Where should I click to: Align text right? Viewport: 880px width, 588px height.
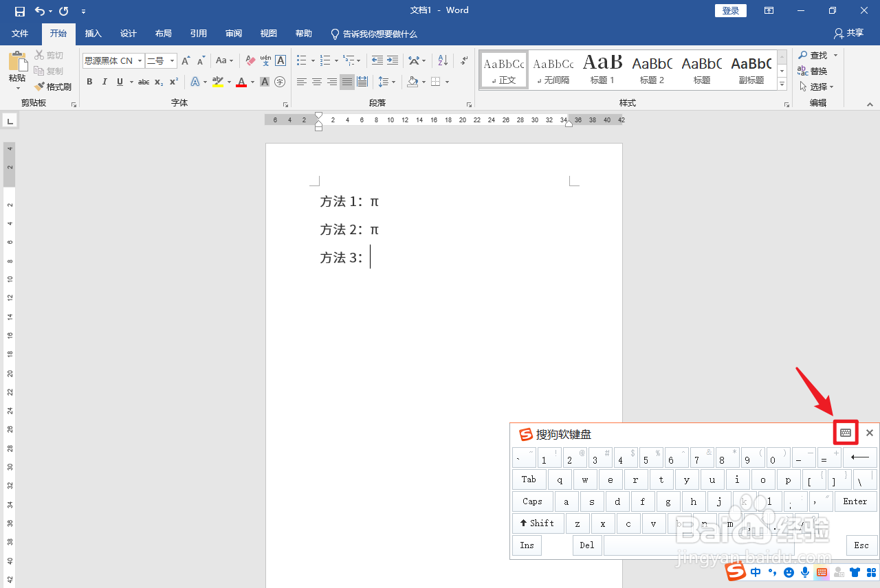(x=332, y=82)
